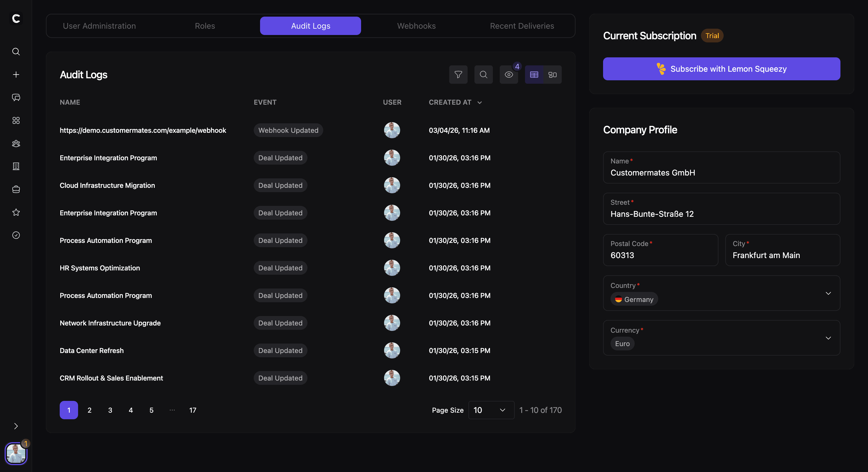Open the search icon in sidebar
The image size is (868, 472).
(16, 52)
